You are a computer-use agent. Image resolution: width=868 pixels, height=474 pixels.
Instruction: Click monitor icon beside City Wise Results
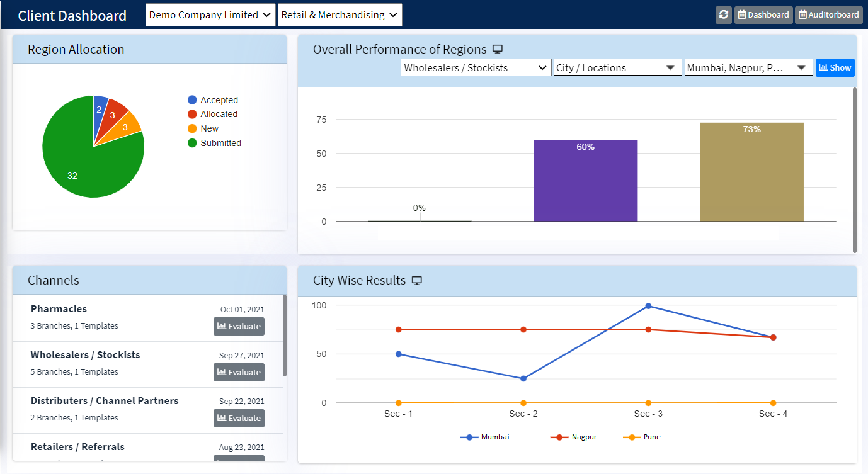tap(416, 281)
